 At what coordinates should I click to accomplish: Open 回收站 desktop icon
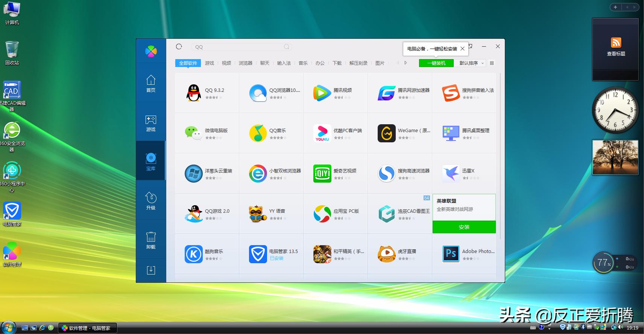coord(12,53)
